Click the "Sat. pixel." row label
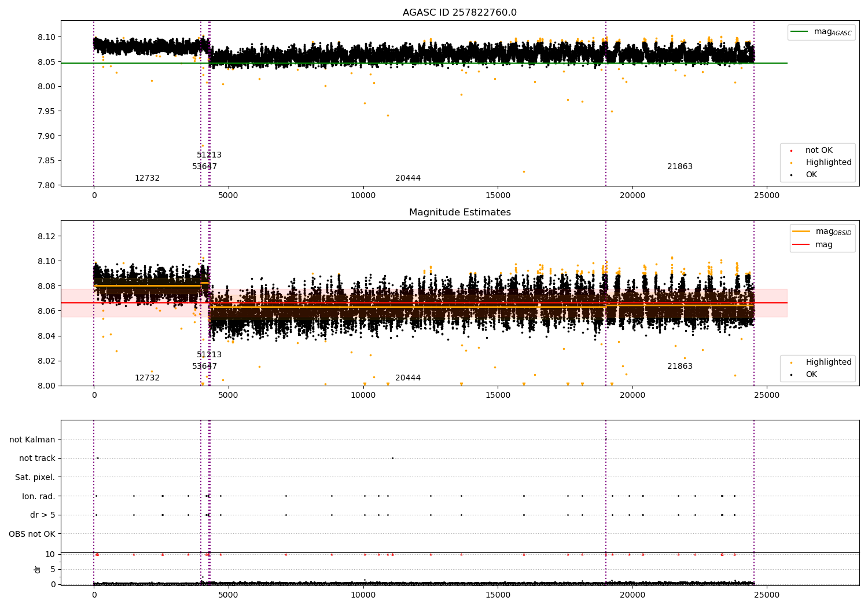This screenshot has height=608, width=868. [35, 477]
